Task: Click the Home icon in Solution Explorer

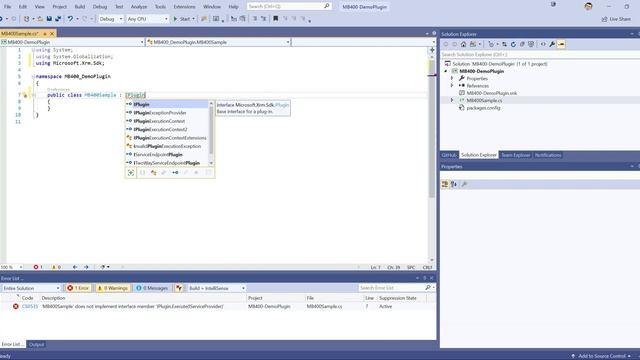Action: coord(463,44)
